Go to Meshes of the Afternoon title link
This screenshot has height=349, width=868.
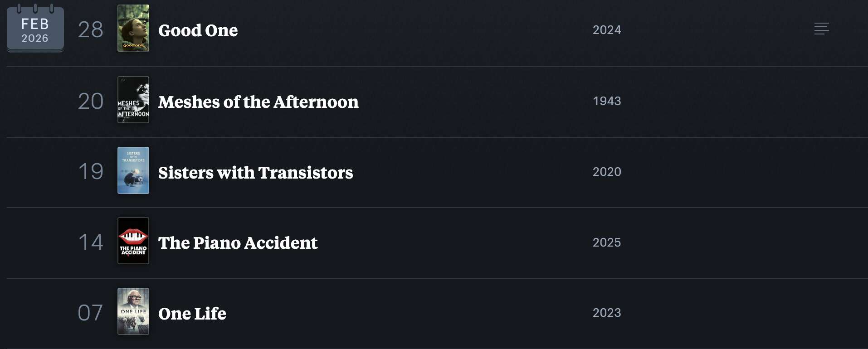click(258, 102)
